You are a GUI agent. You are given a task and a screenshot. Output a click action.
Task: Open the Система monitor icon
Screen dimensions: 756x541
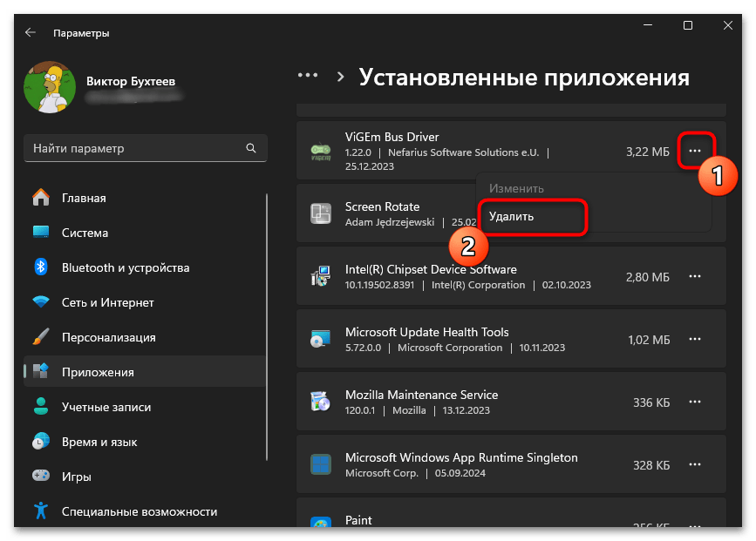[41, 233]
